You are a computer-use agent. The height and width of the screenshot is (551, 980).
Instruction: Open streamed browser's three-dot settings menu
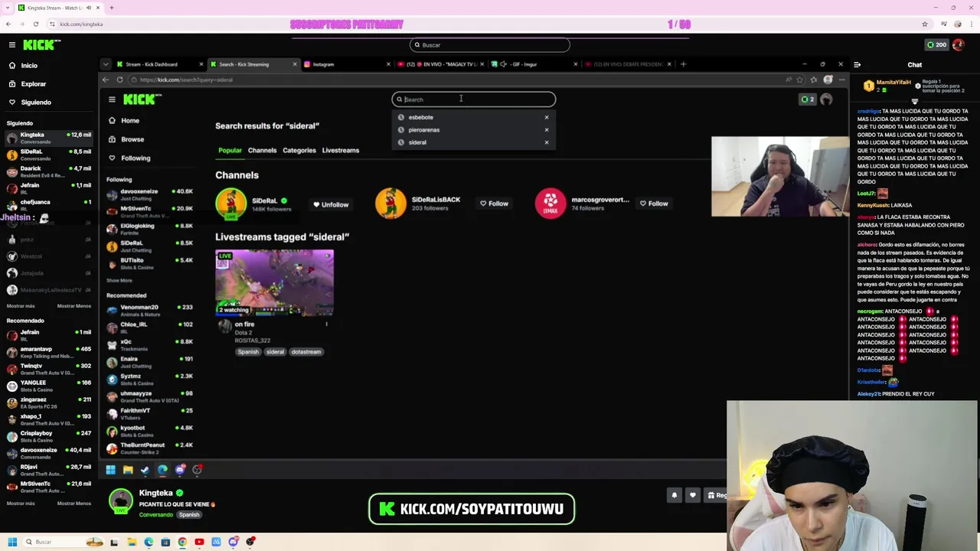coord(841,80)
